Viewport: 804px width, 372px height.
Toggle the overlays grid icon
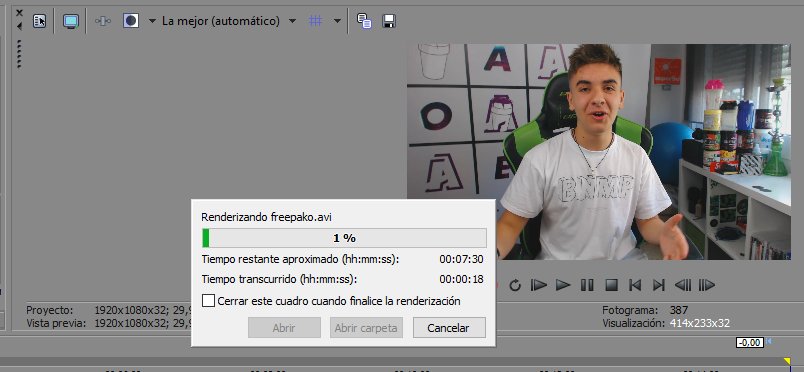[315, 21]
